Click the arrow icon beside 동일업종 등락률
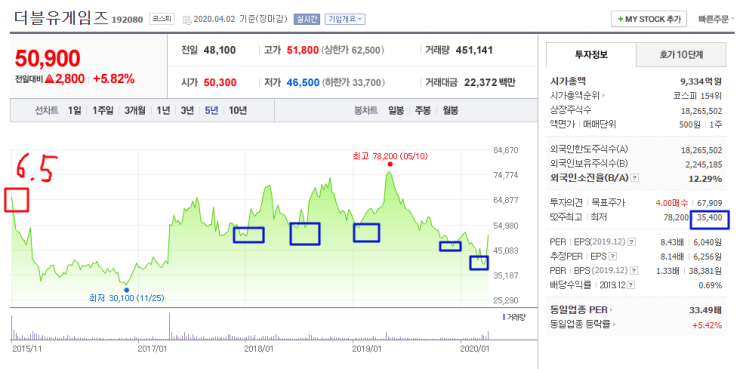The width and height of the screenshot is (743, 369). tap(613, 325)
